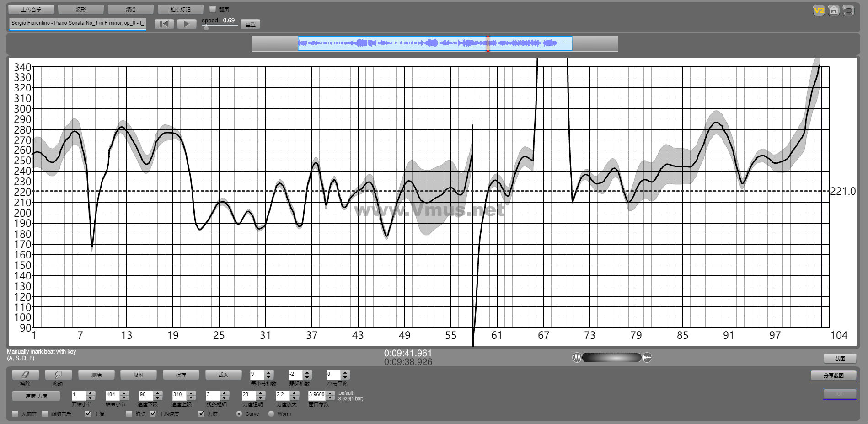Click the small waveform zoom-out icon

[x=577, y=358]
